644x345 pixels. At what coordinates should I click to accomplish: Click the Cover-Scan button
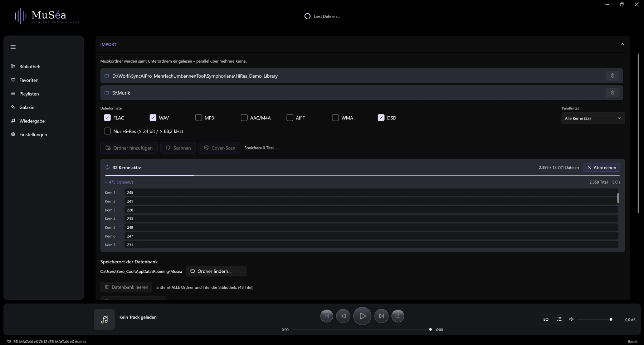(x=219, y=148)
